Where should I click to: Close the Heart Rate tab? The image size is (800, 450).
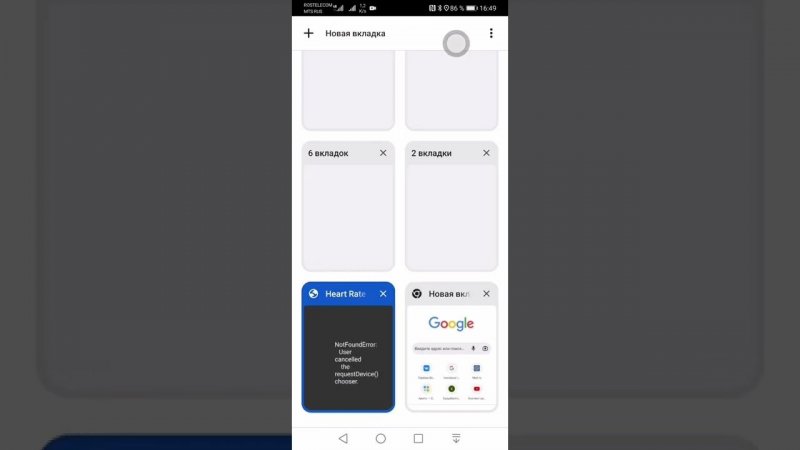coord(383,294)
